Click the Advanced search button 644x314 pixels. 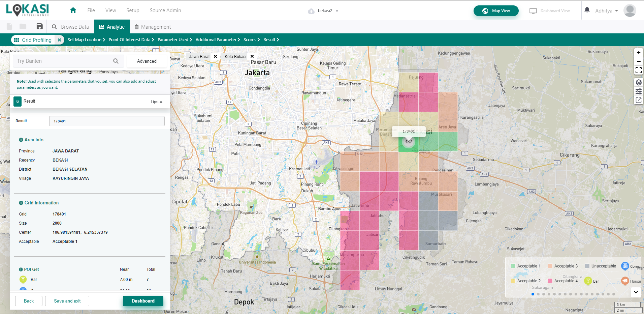pyautogui.click(x=147, y=61)
